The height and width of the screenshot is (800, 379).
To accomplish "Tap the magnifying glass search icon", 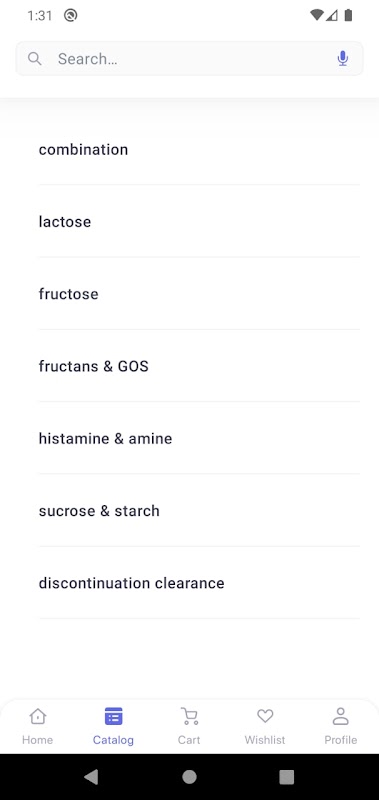I will (x=35, y=59).
